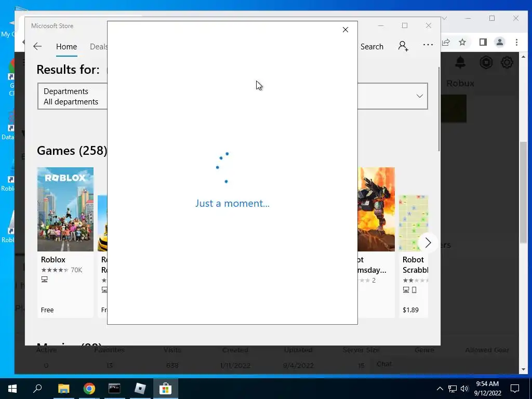Viewport: 532px width, 399px height.
Task: Open Chrome three-dot menu
Action: click(516, 42)
